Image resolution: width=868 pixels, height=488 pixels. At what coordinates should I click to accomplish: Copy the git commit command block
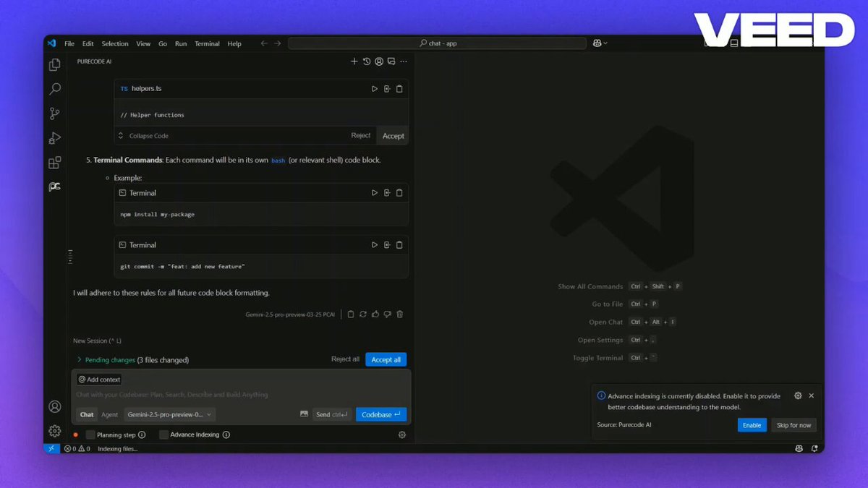click(399, 245)
